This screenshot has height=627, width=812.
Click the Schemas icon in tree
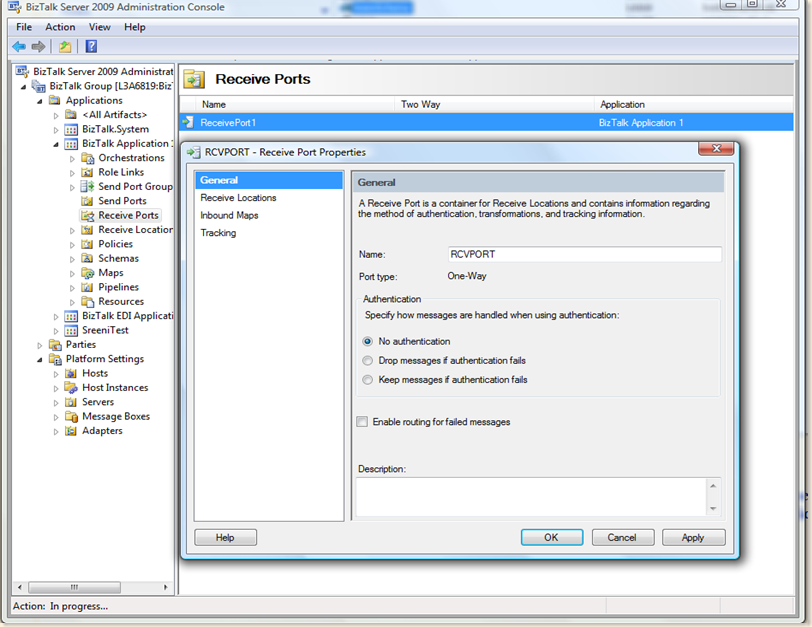click(x=88, y=258)
